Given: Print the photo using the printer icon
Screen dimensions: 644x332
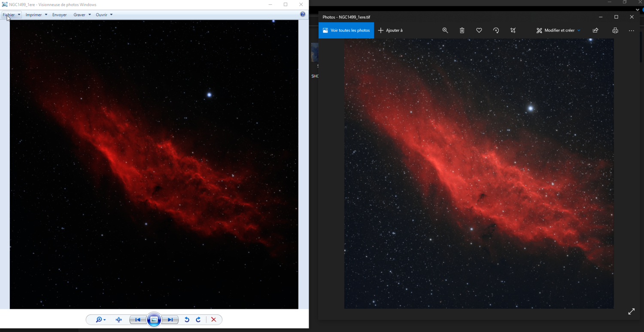Looking at the screenshot, I should [615, 30].
